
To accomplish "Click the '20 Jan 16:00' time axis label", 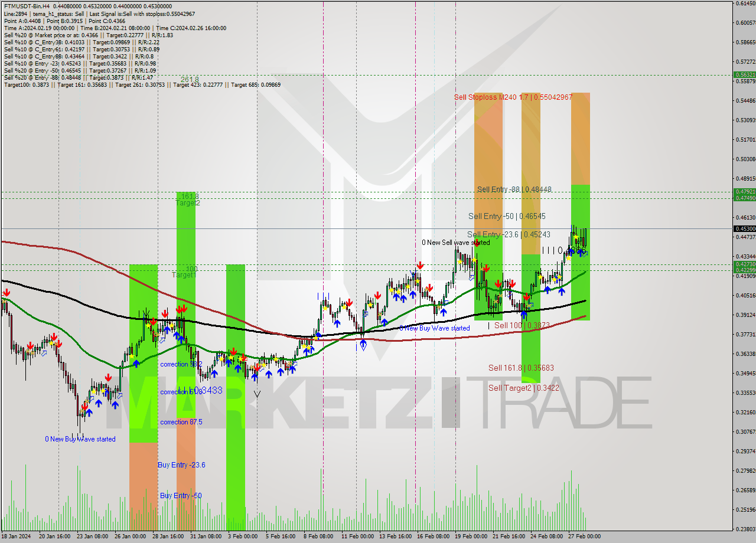I will [55, 537].
